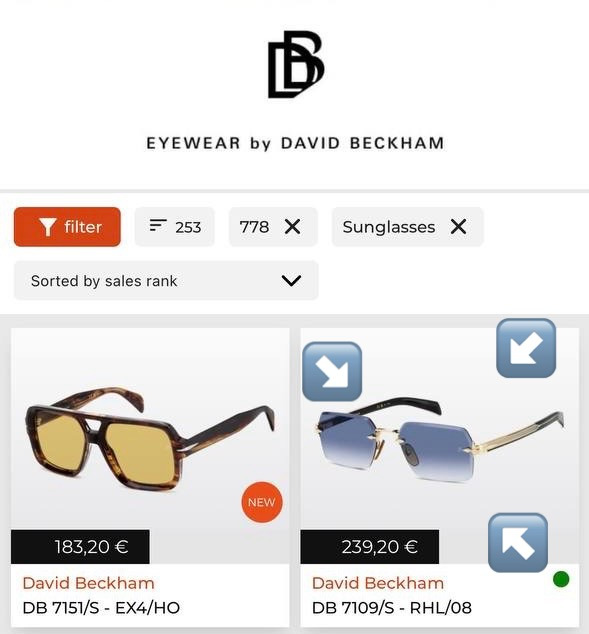The image size is (589, 634).
Task: Open DB 7151/S - EX4/HO product link
Action: [101, 608]
